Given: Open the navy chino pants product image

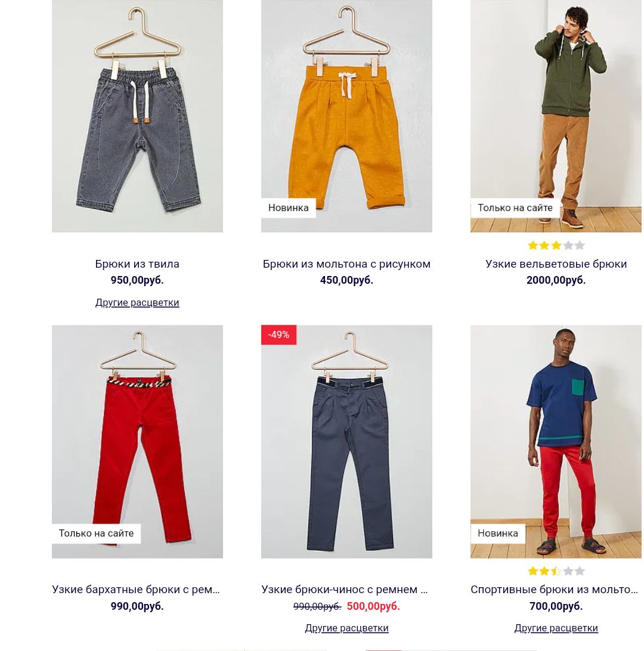Looking at the screenshot, I should 346,442.
